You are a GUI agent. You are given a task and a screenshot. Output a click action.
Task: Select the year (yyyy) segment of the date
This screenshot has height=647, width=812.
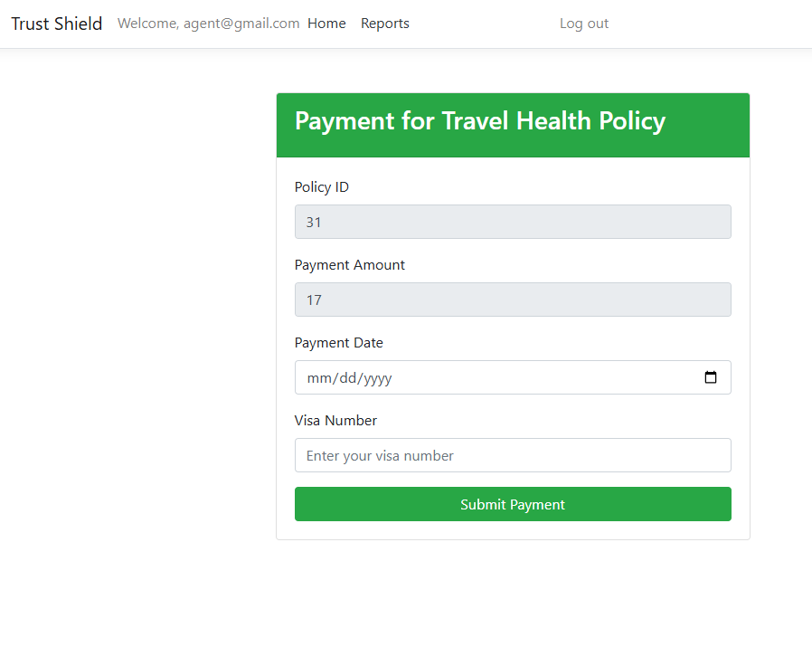[x=376, y=378]
